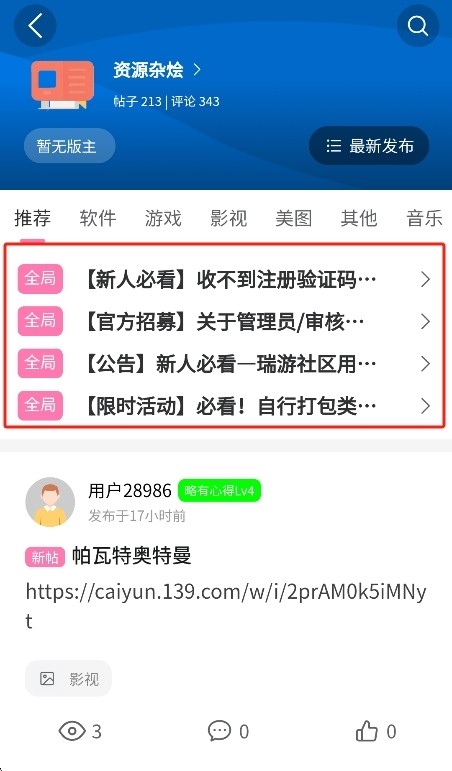
Task: Tap the comment bubble icon
Action: [219, 731]
